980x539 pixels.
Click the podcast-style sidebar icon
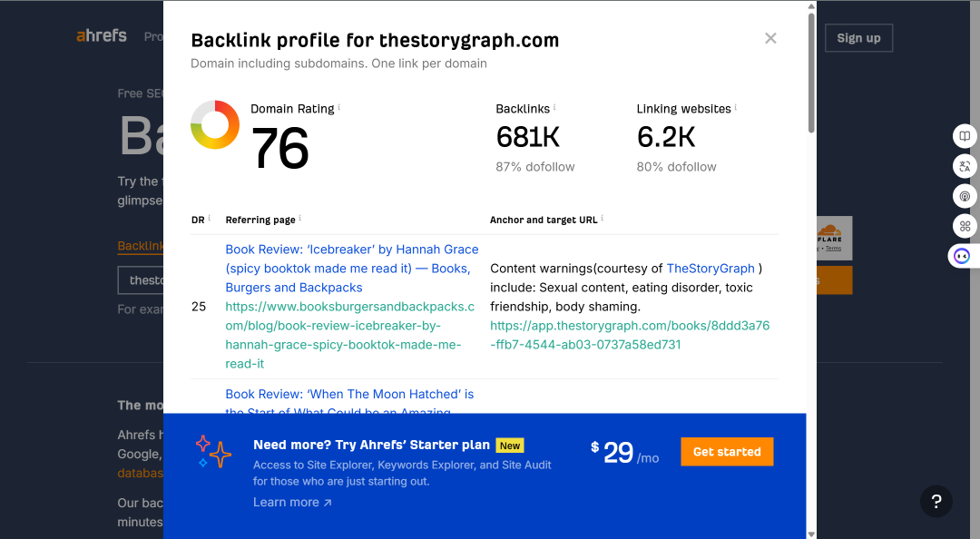point(965,196)
